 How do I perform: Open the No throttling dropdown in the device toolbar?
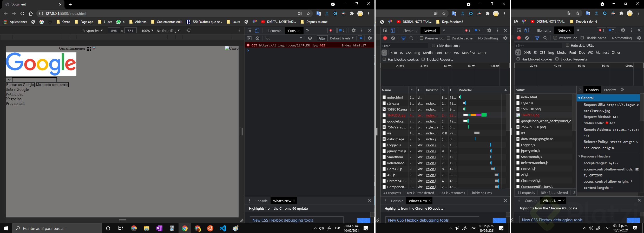(168, 31)
